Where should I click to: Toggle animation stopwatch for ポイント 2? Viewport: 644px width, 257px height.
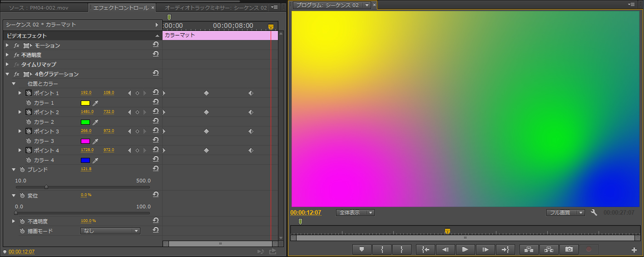tap(28, 112)
